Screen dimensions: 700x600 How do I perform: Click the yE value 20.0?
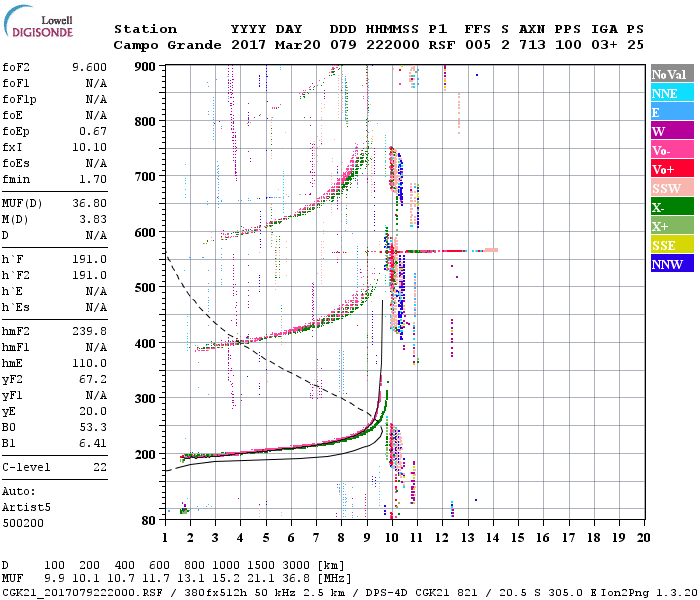pos(93,411)
